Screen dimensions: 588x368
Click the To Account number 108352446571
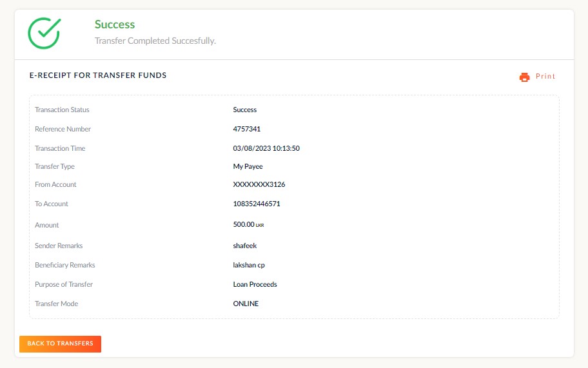[257, 204]
